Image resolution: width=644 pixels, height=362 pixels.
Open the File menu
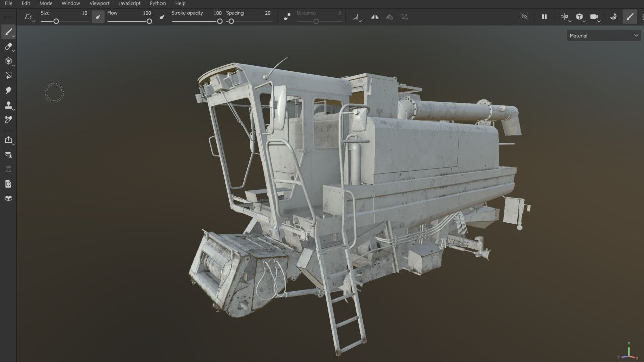click(x=9, y=3)
